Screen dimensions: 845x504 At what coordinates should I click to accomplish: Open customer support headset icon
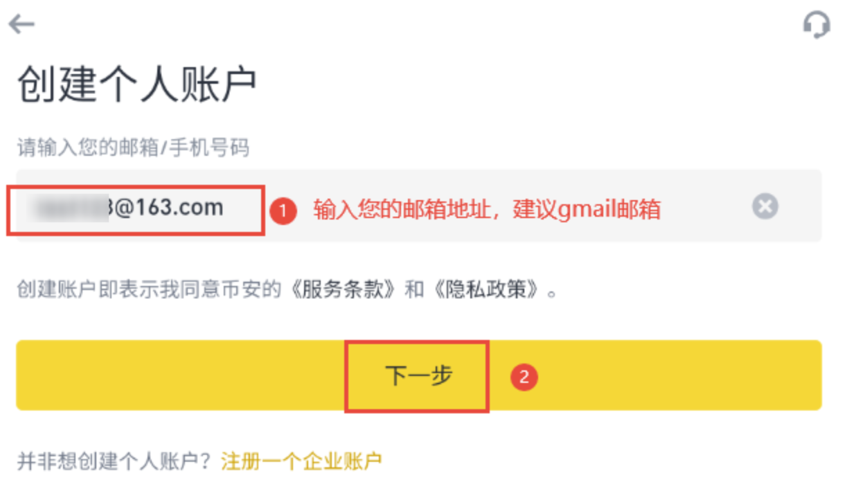pyautogui.click(x=817, y=26)
